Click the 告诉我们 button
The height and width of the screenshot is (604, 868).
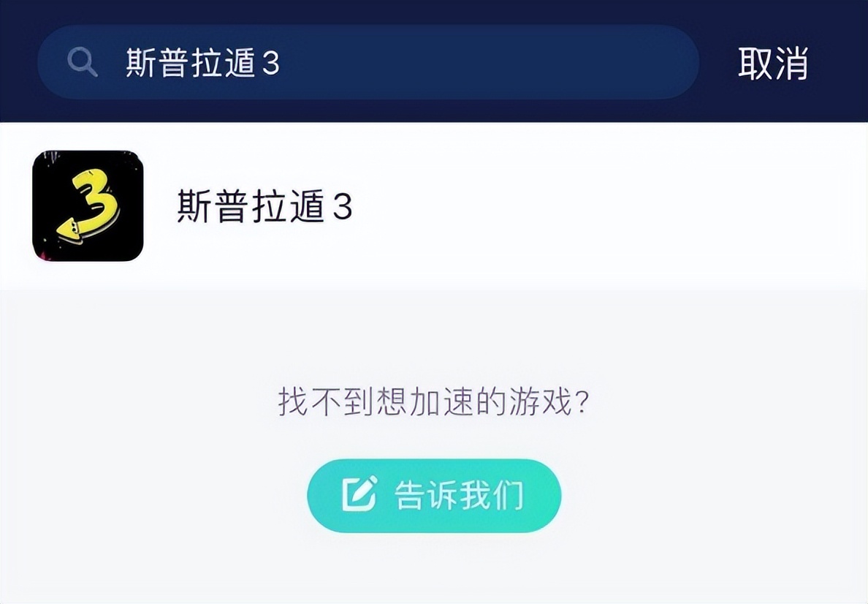(434, 495)
